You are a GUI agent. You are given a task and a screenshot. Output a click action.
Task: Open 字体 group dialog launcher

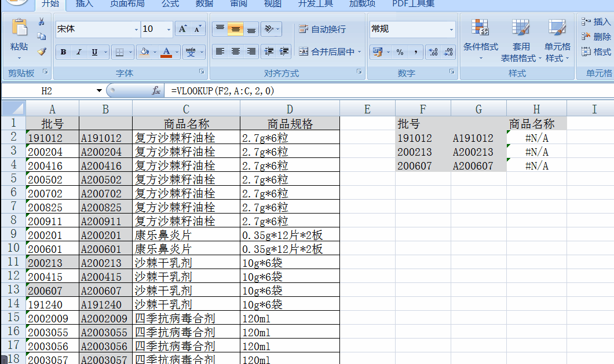pos(202,72)
